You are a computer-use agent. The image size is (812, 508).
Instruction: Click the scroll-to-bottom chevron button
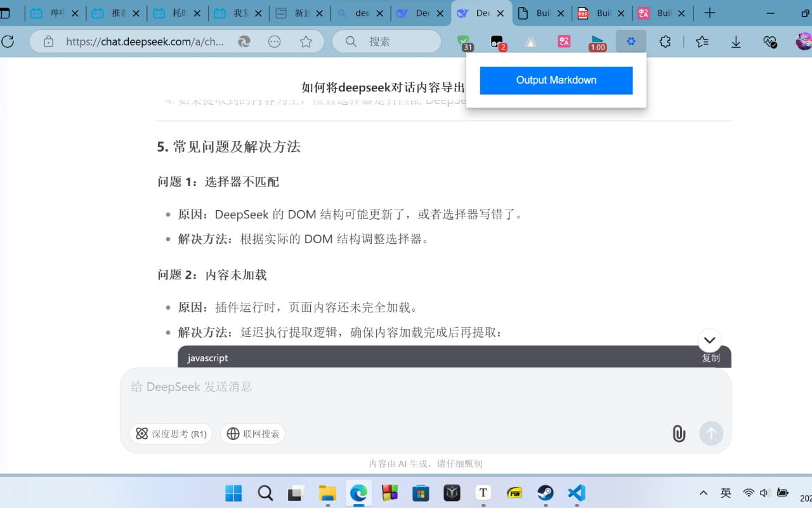[x=709, y=340]
